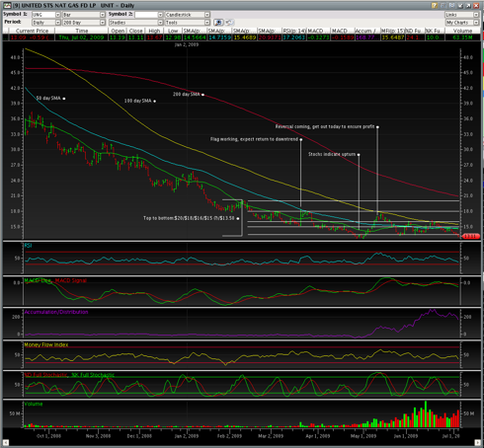Click the red 13.11 price tag on right axis
484x448 pixels.
(471, 236)
